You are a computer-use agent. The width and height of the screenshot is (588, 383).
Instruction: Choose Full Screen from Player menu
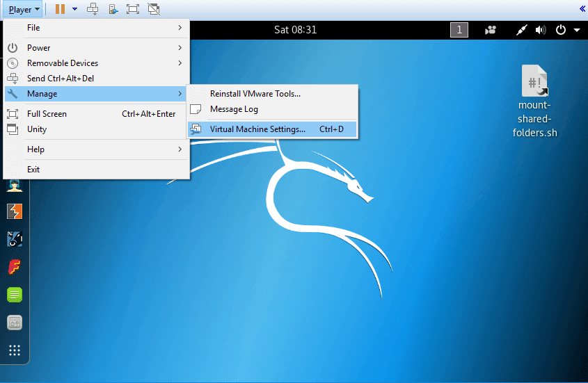[x=97, y=114]
